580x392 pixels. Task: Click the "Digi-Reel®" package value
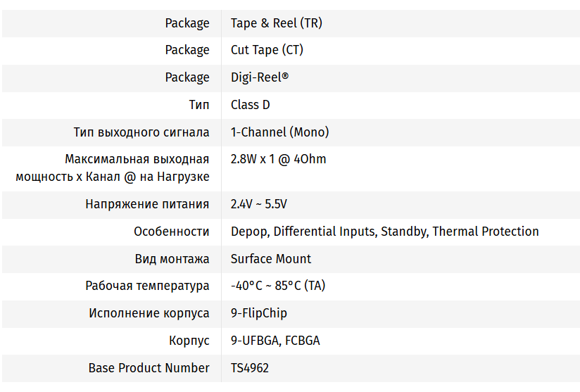[260, 77]
